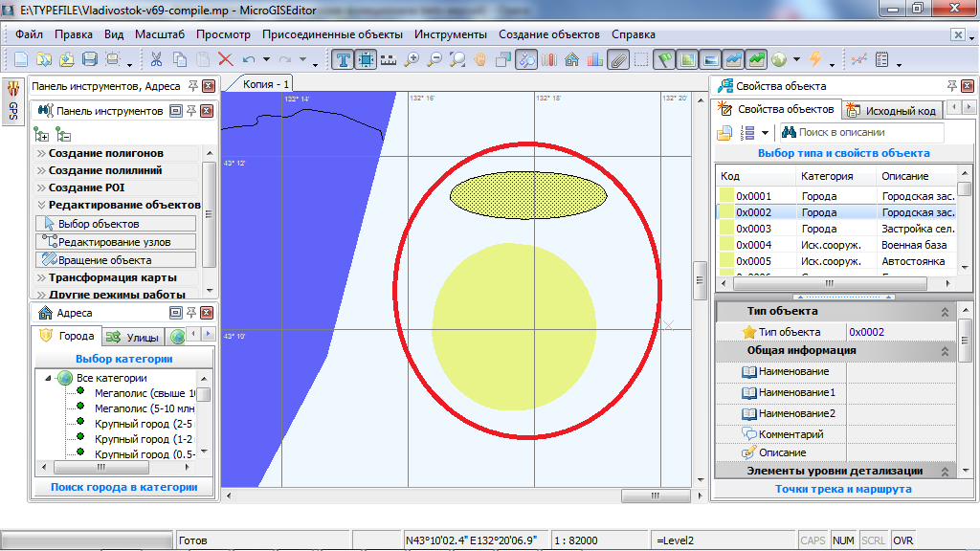Expand the Трансформация карты section
980x551 pixels.
(x=112, y=277)
